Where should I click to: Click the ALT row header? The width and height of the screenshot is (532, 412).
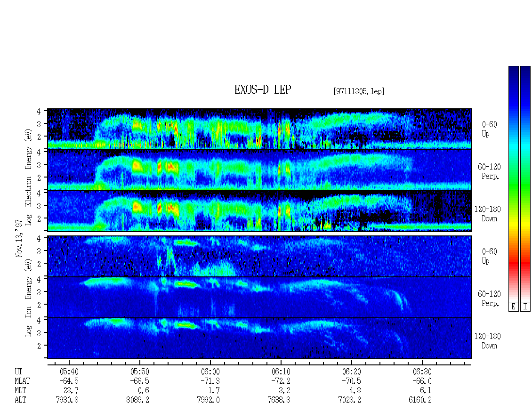click(x=20, y=400)
